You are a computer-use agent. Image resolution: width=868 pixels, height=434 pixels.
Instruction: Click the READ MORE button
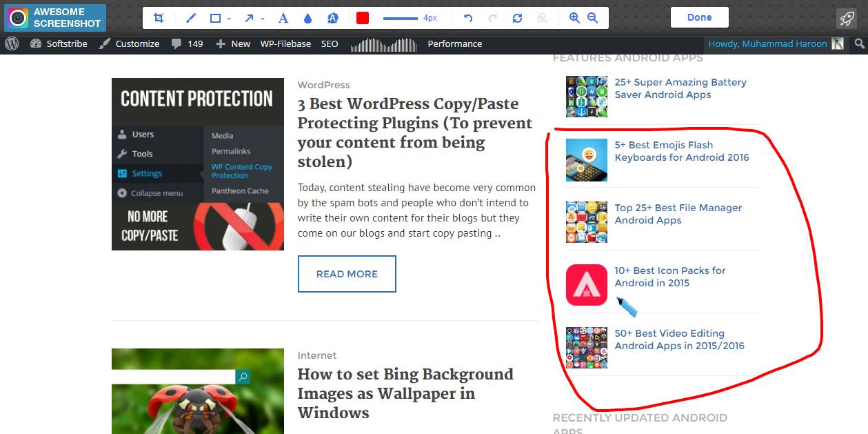point(347,274)
